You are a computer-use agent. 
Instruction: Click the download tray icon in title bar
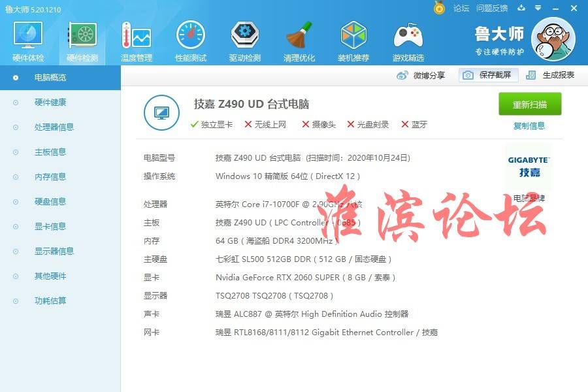[521, 8]
